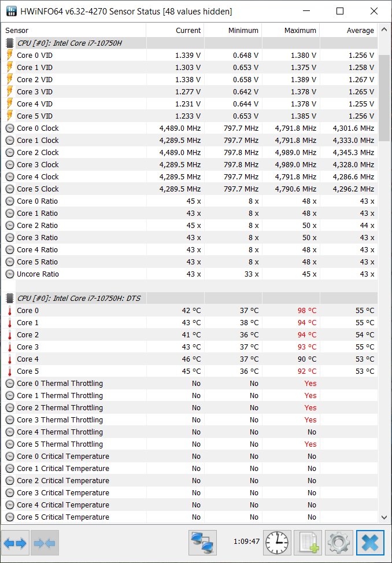Screen dimensions: 392x563
Task: Click the expand columns blue arrows button
Action: pyautogui.click(x=16, y=543)
